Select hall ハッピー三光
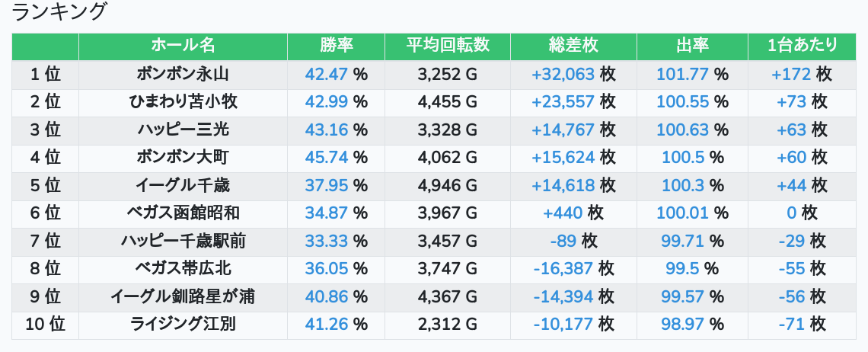Screen dimensions: 868x352 [183, 130]
